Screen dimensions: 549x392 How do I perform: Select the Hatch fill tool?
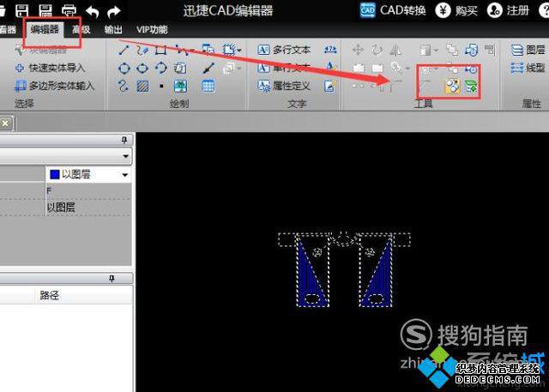pos(142,86)
